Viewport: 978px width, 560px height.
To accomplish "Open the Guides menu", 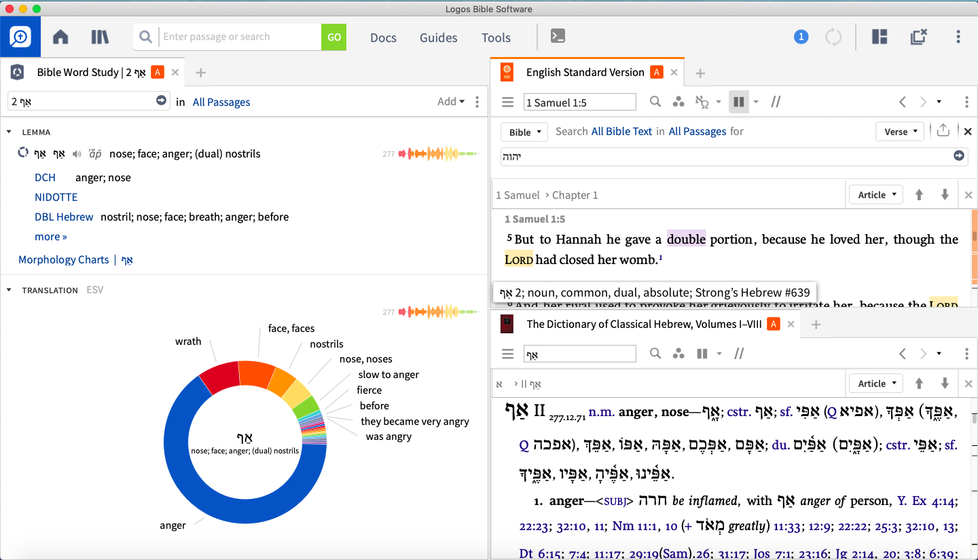I will tap(438, 37).
